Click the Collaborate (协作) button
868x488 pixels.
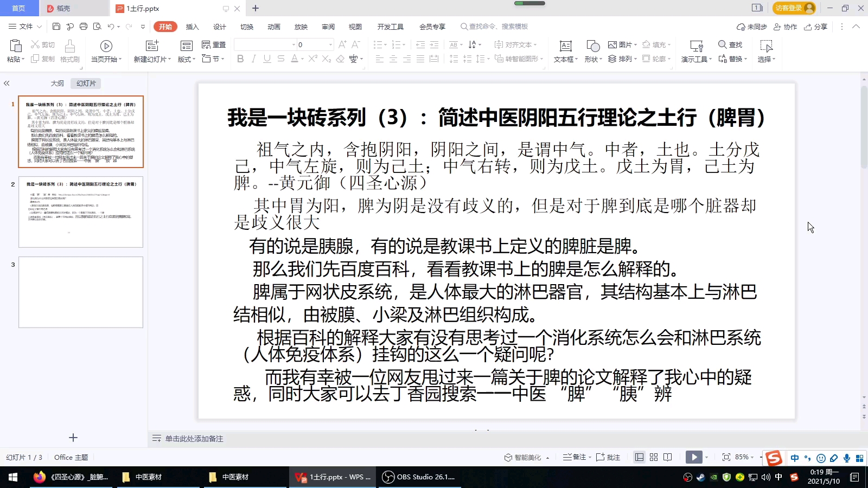pos(786,27)
